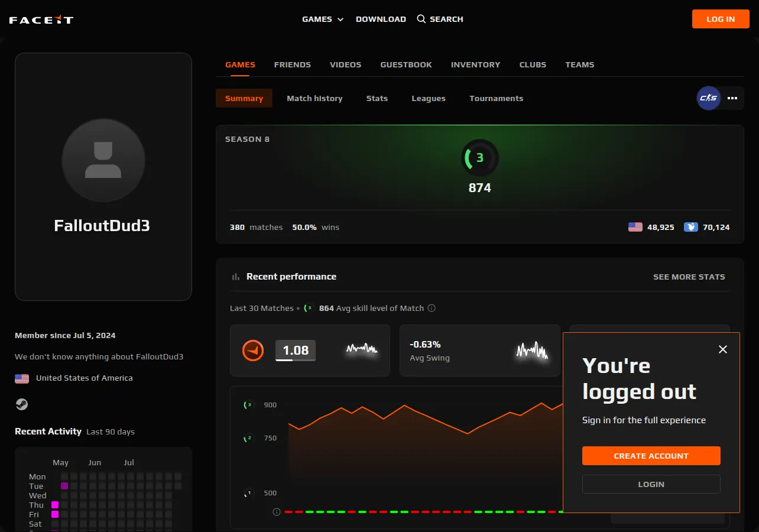Click the Friday magenta activity square
Viewport: 759px width, 532px height.
[55, 514]
